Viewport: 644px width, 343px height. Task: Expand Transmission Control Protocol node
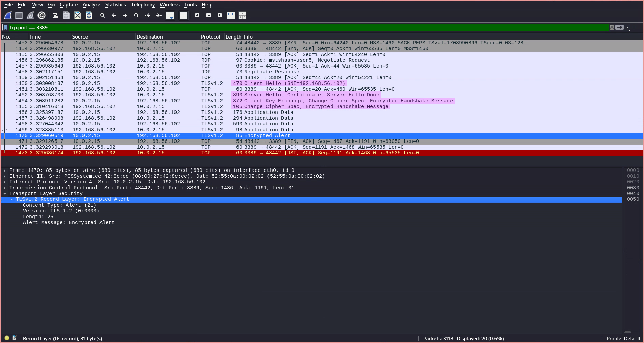pos(5,188)
